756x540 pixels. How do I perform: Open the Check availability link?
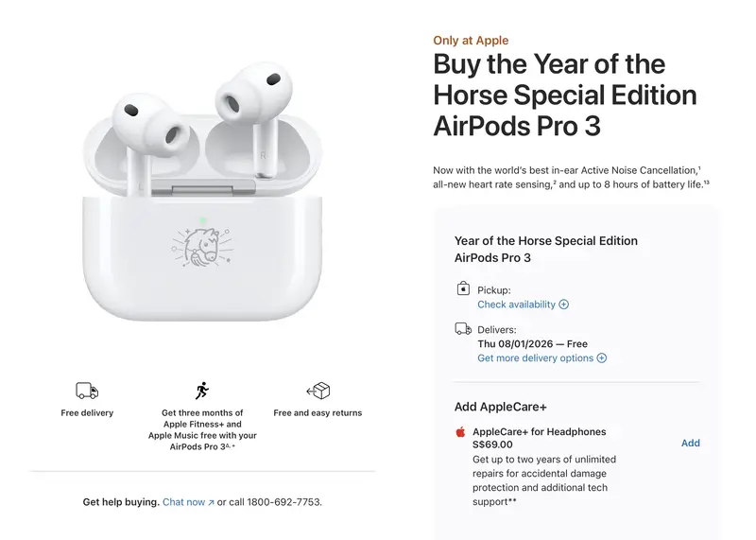tap(516, 305)
